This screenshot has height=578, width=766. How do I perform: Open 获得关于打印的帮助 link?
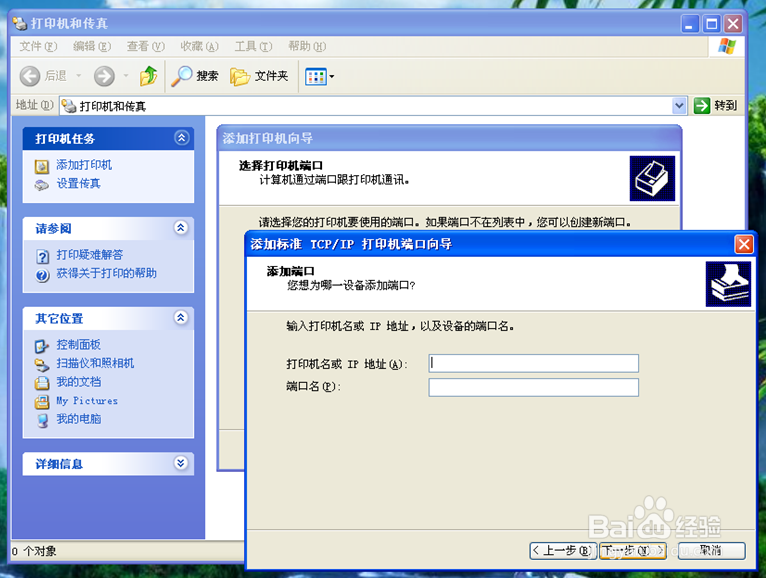coord(106,274)
